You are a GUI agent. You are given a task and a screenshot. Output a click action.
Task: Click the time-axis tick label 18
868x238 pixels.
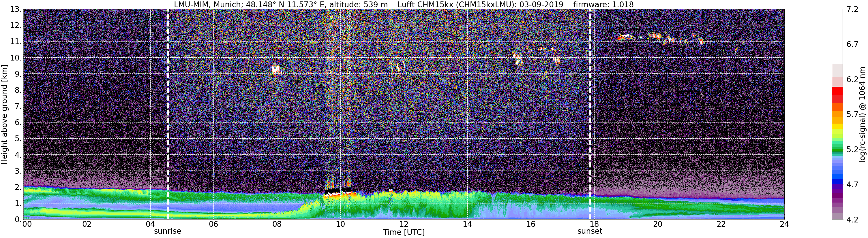(x=594, y=224)
